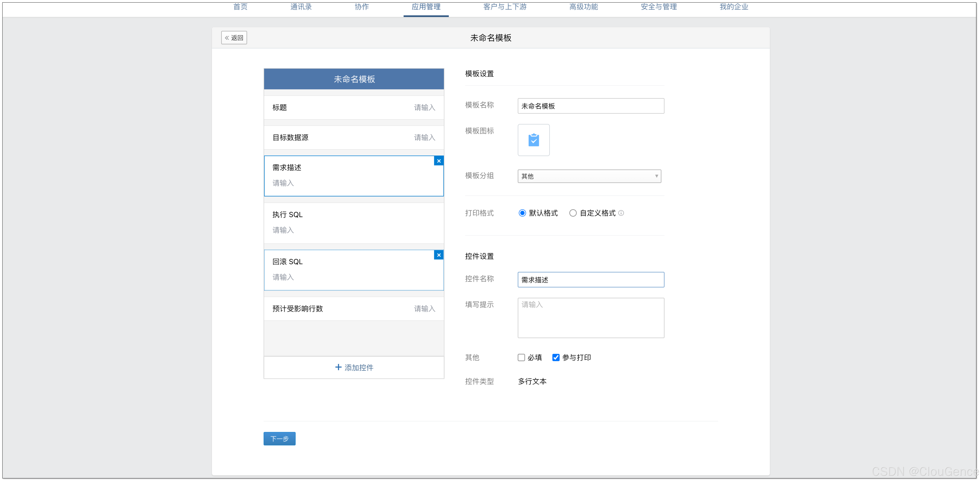
Task: Click the 返回 back arrow button
Action: [234, 38]
